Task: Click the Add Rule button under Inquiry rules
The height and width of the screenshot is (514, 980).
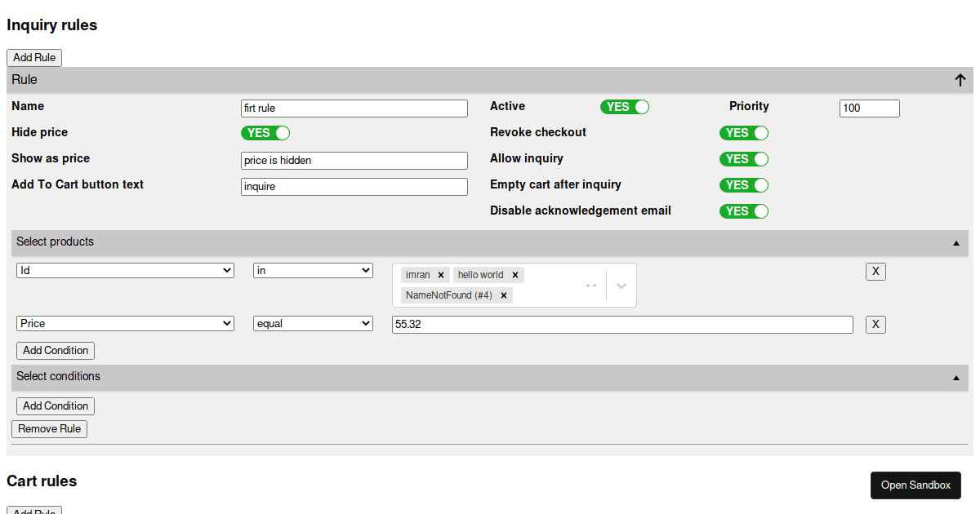Action: (x=34, y=58)
